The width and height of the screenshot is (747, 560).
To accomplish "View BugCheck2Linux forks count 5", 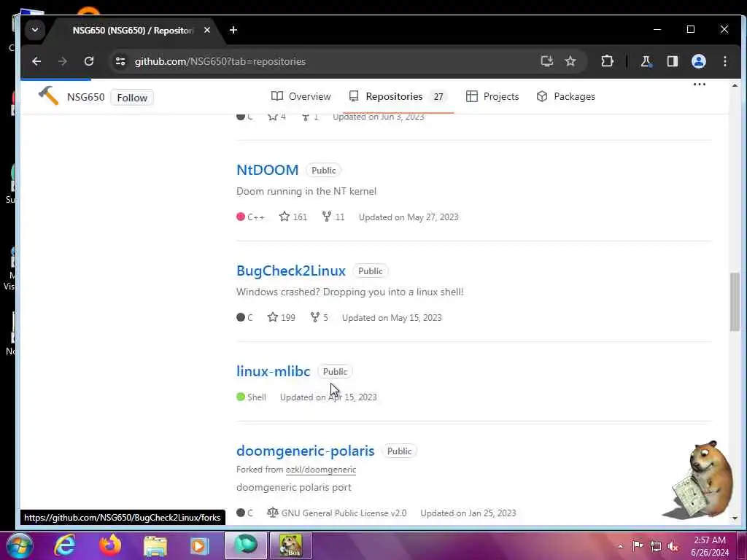I will pyautogui.click(x=319, y=318).
